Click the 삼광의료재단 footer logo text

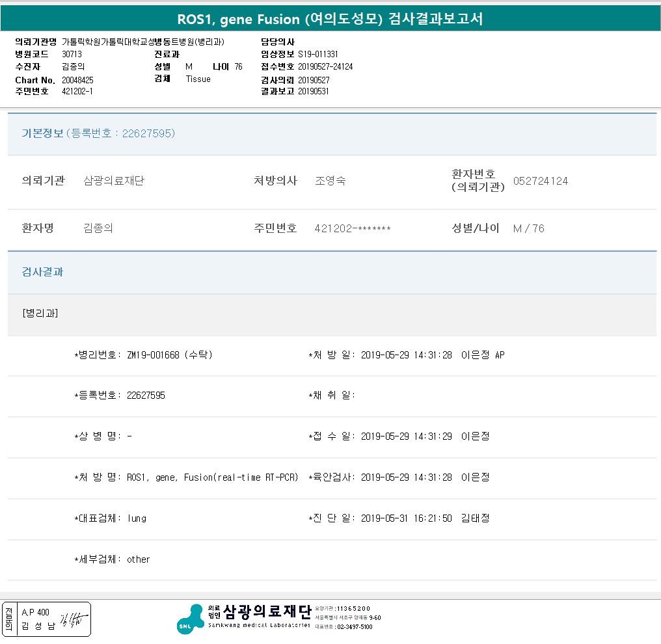(267, 612)
